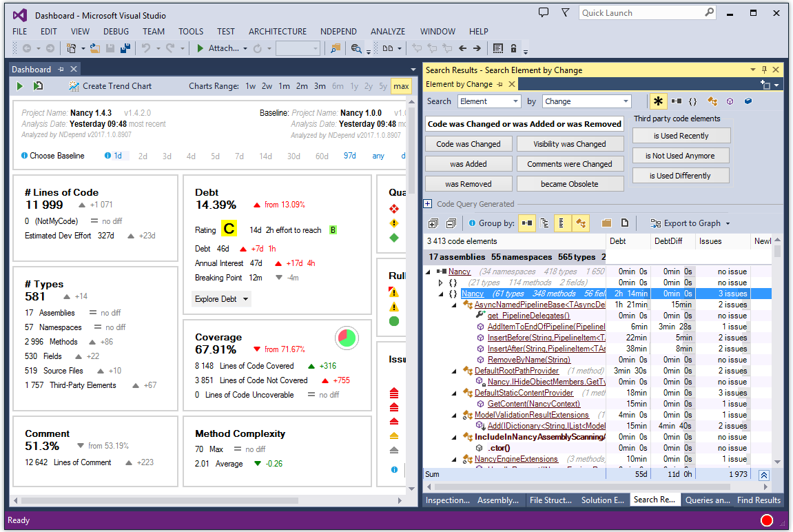Click the expand-all tree icon above results
This screenshot has height=532, width=793.
point(434,223)
